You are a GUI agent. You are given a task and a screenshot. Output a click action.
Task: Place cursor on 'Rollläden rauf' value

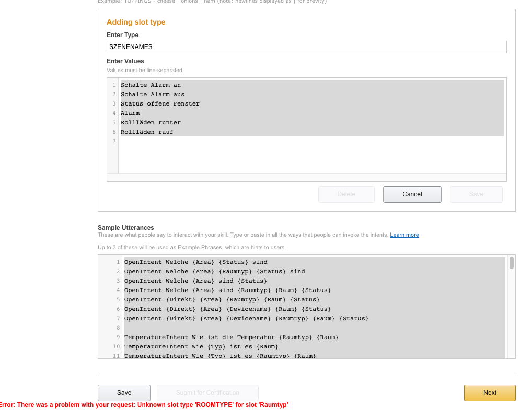click(147, 132)
